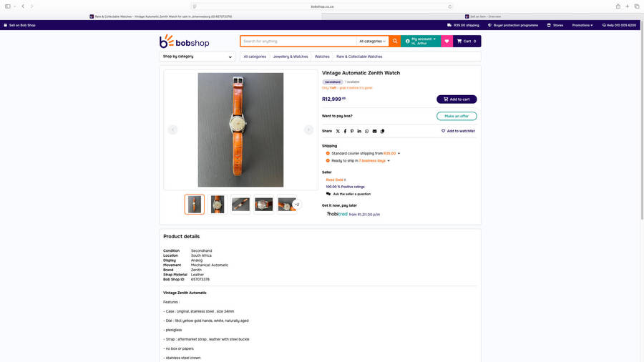Share listing on X (Twitter) icon
Screen dimensions: 644x362
pos(338,132)
